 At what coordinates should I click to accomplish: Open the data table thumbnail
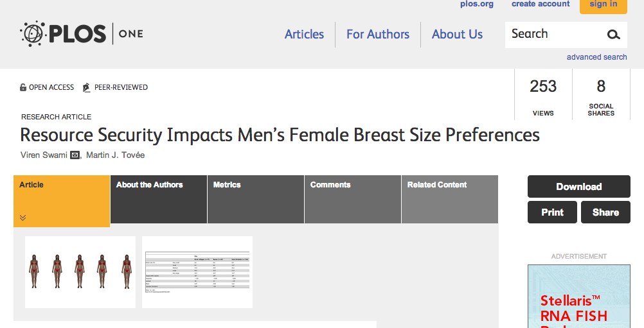(197, 272)
